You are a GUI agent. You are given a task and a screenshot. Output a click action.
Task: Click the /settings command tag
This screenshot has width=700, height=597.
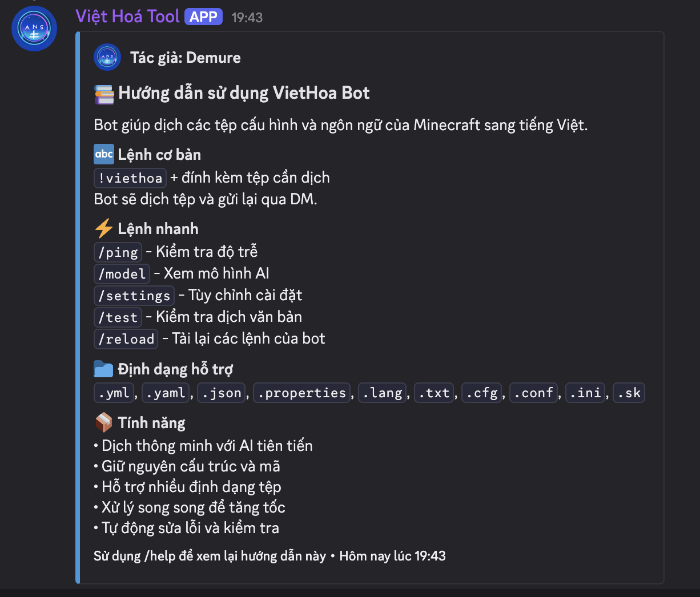134,295
